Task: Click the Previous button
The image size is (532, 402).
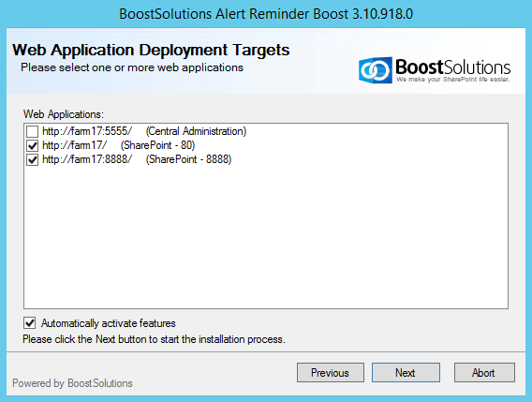Action: (331, 372)
